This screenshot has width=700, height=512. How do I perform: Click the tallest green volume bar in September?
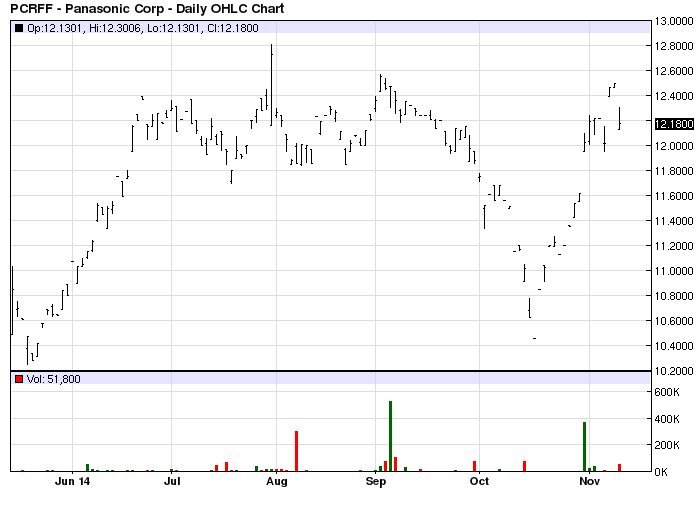click(x=391, y=436)
